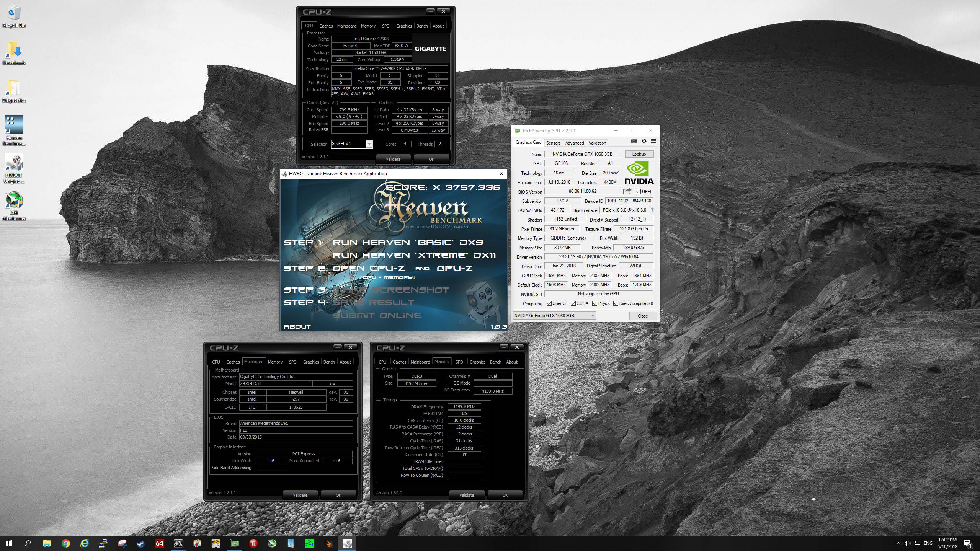Switch to Advanced tab in GPU-Z
The width and height of the screenshot is (980, 551).
(575, 143)
